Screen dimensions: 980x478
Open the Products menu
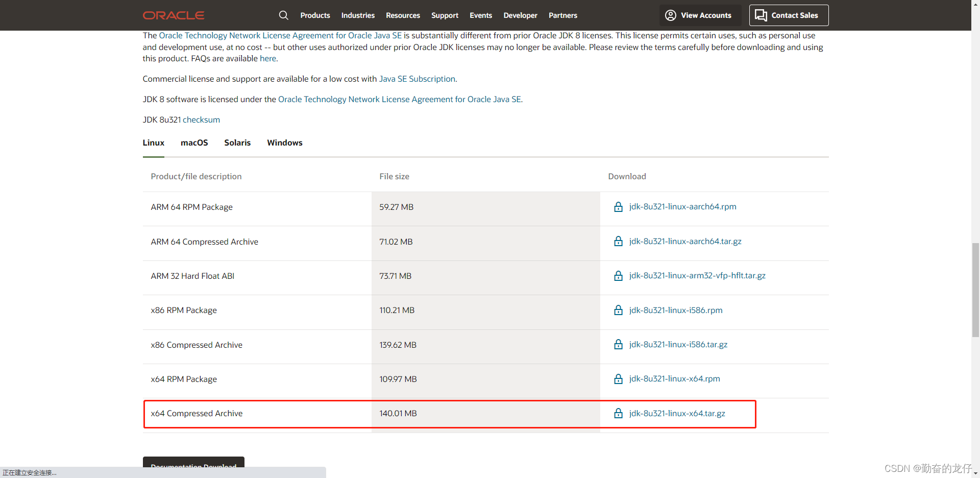315,15
